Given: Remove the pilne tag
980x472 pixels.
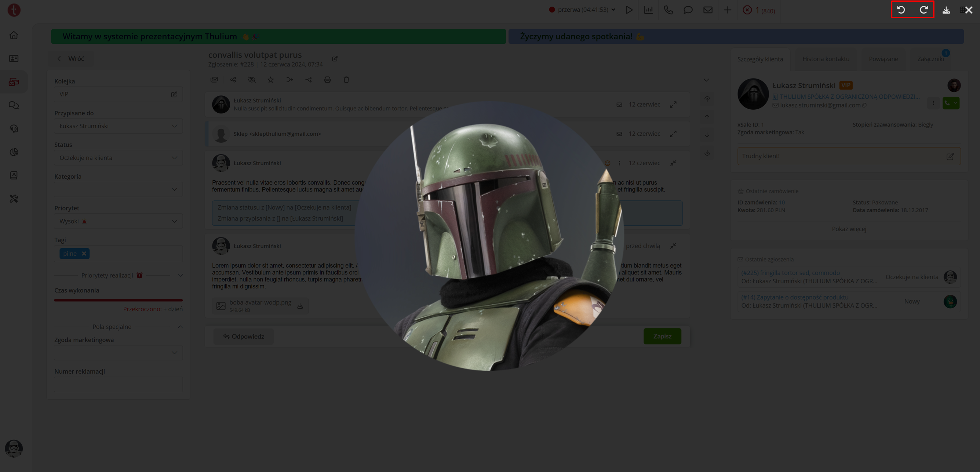Looking at the screenshot, I should (x=84, y=254).
